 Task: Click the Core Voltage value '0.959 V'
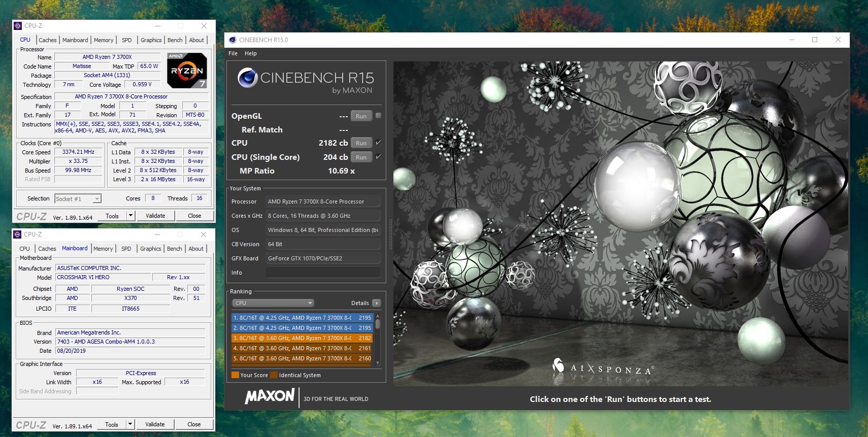click(x=142, y=84)
